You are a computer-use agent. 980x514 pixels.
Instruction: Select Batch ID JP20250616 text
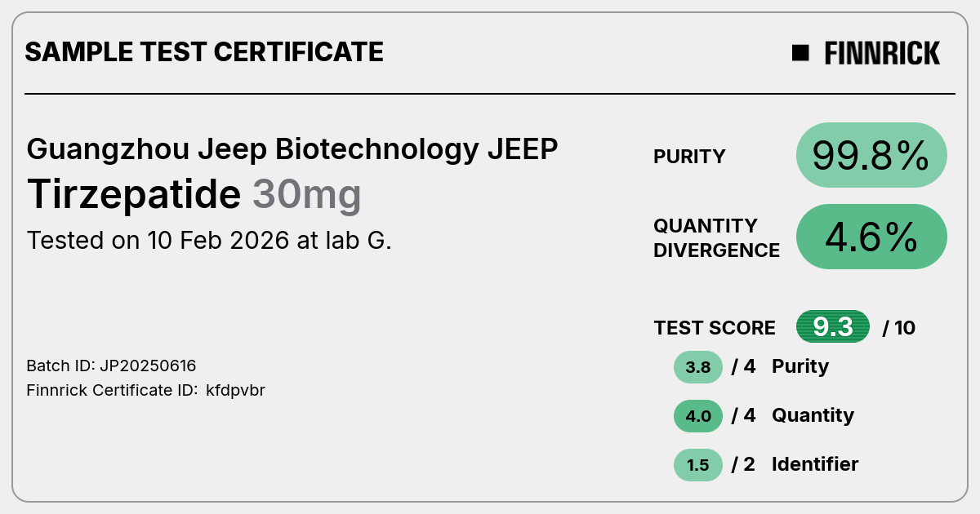pos(111,366)
